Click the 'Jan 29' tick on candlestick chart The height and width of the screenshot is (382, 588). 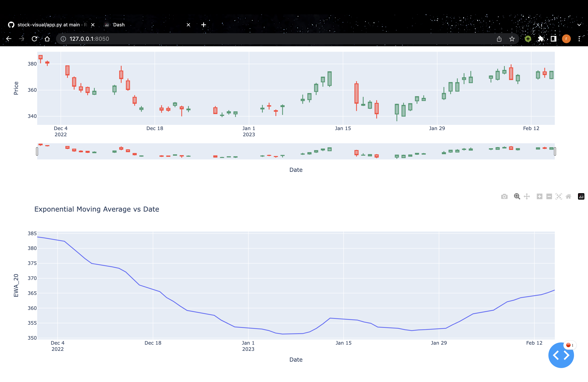coord(437,128)
